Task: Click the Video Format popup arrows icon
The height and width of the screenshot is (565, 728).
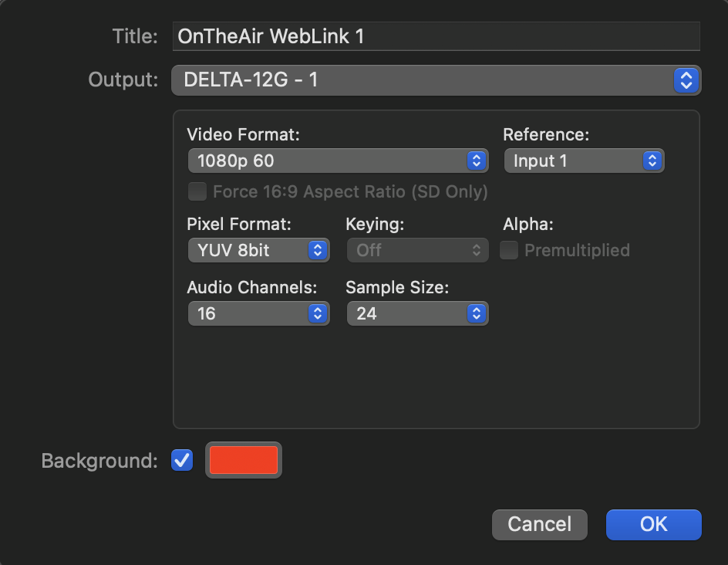Action: pyautogui.click(x=477, y=161)
